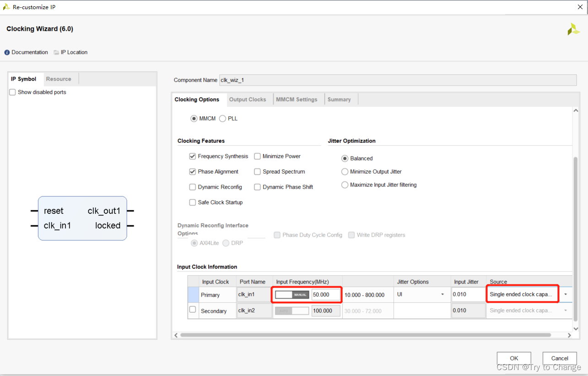Toggle the MANUAL switch for clk_in1 frequency
The height and width of the screenshot is (376, 588).
click(291, 294)
